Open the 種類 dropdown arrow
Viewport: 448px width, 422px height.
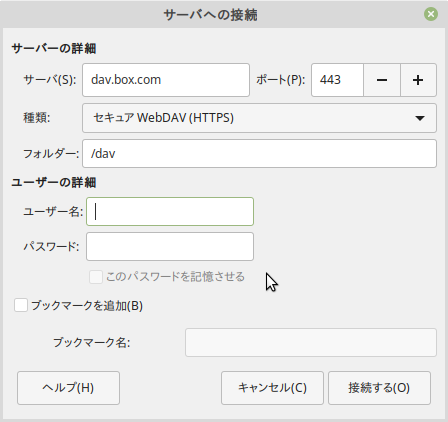click(420, 118)
